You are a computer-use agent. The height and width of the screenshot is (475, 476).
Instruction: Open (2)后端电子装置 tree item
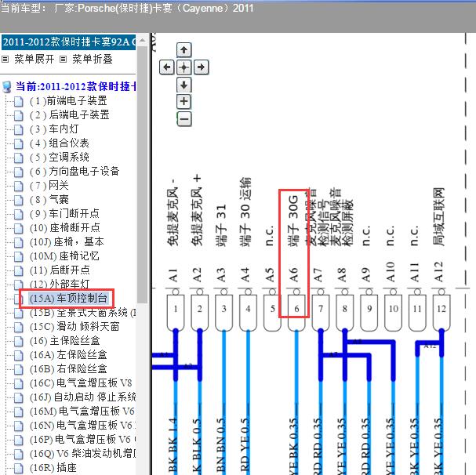point(69,114)
